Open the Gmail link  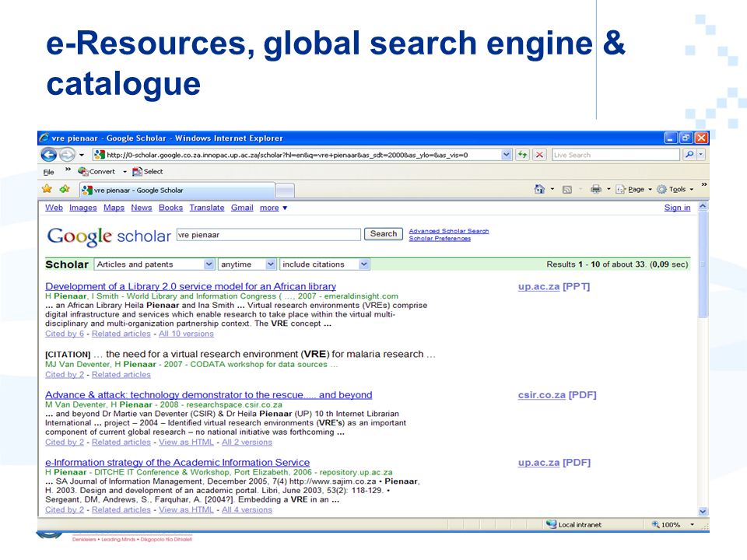click(242, 208)
